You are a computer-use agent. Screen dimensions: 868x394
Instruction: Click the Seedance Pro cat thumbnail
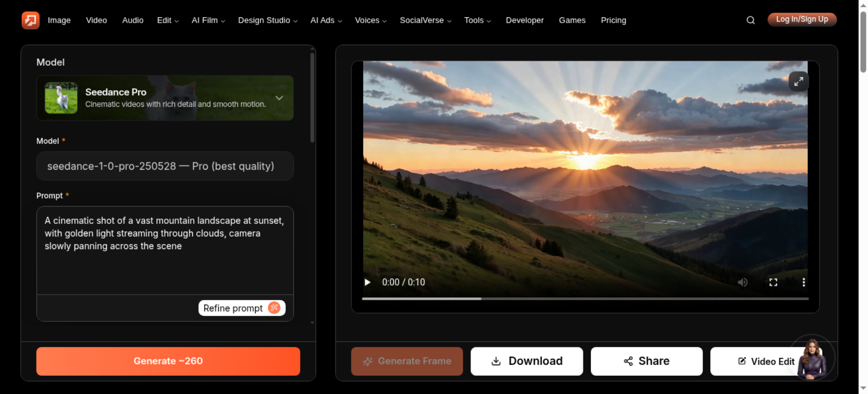coord(61,98)
